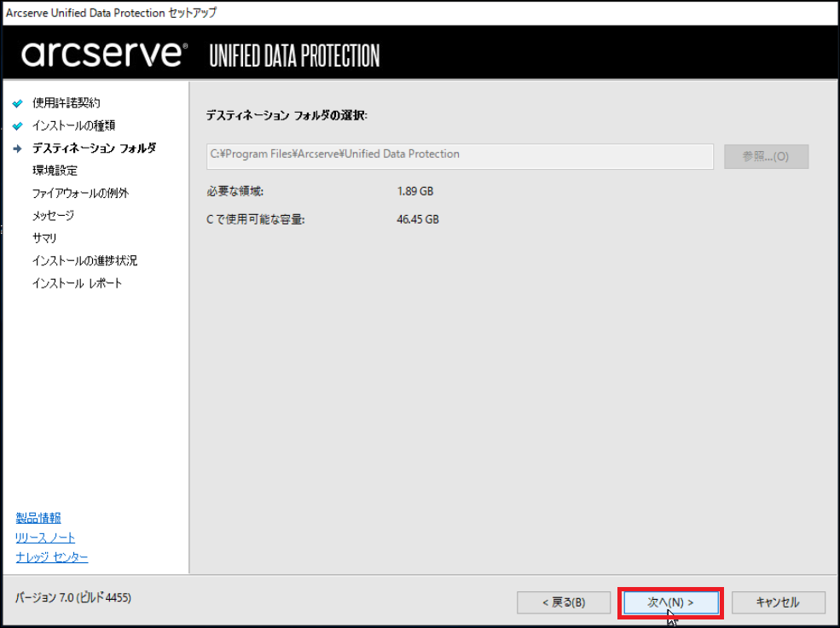Cancel setup with the キャンセル button
This screenshot has height=628, width=840.
point(779,602)
